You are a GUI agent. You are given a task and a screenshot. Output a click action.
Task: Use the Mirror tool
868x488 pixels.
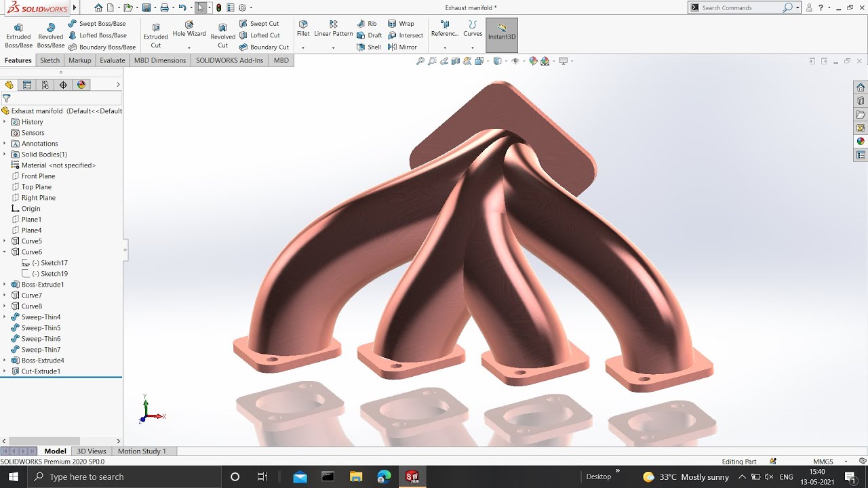tap(403, 47)
